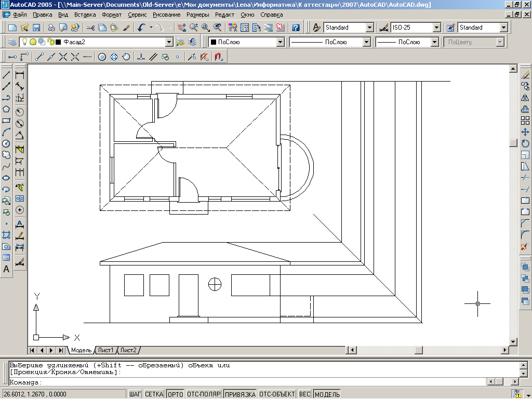The width and height of the screenshot is (532, 399).
Task: Jump to the last layout tab arrow
Action: pyautogui.click(x=61, y=350)
